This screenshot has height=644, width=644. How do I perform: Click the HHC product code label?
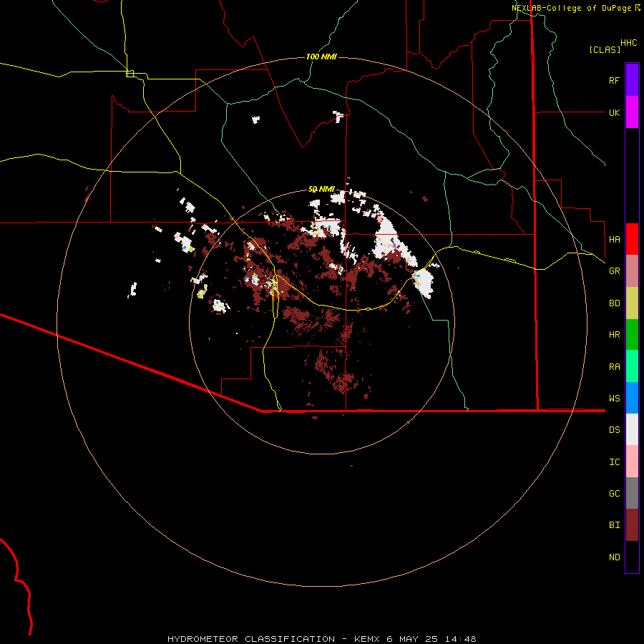(629, 43)
